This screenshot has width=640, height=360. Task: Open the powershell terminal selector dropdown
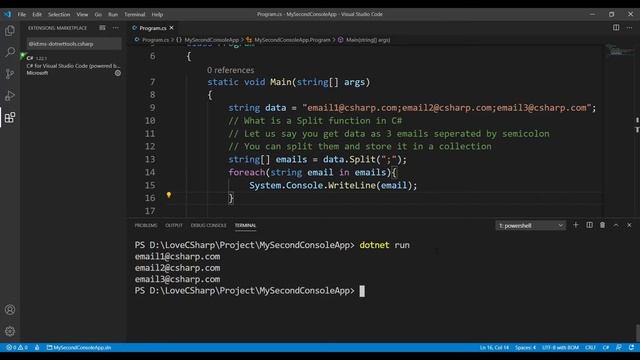coord(531,225)
